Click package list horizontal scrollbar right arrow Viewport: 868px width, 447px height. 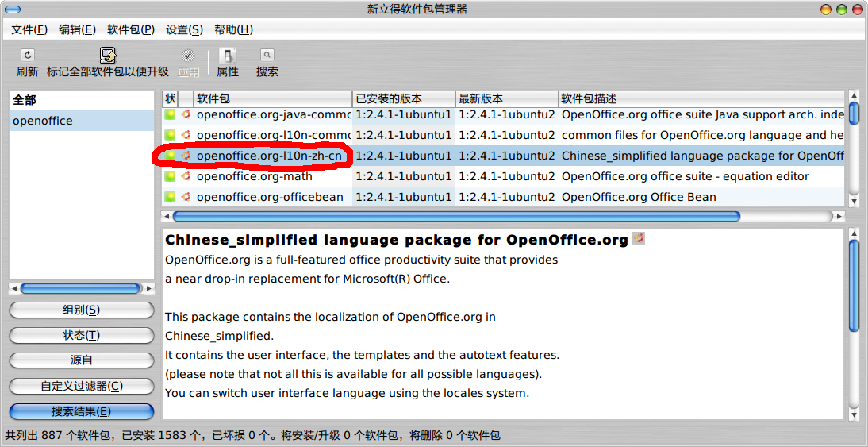pyautogui.click(x=840, y=216)
